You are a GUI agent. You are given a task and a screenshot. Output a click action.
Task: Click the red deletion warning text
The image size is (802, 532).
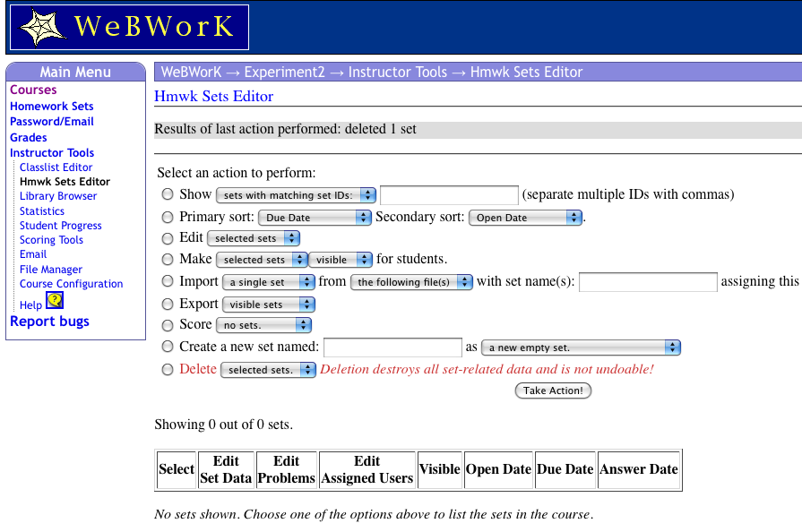[x=487, y=370]
